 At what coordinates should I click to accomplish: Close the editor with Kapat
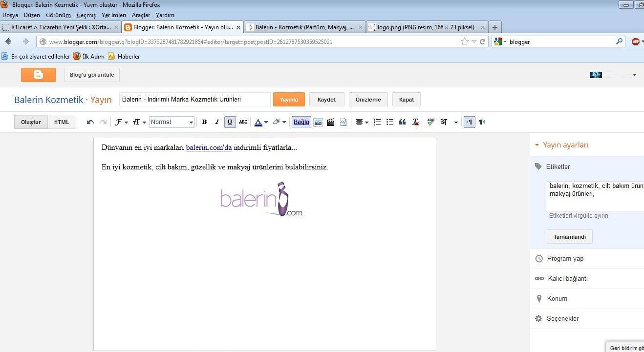(x=407, y=99)
